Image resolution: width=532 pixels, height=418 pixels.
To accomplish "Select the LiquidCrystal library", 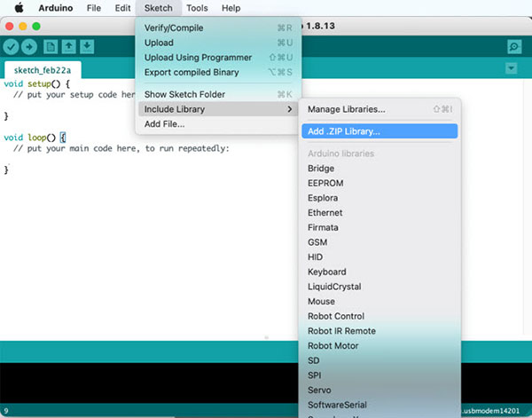I will (333, 287).
